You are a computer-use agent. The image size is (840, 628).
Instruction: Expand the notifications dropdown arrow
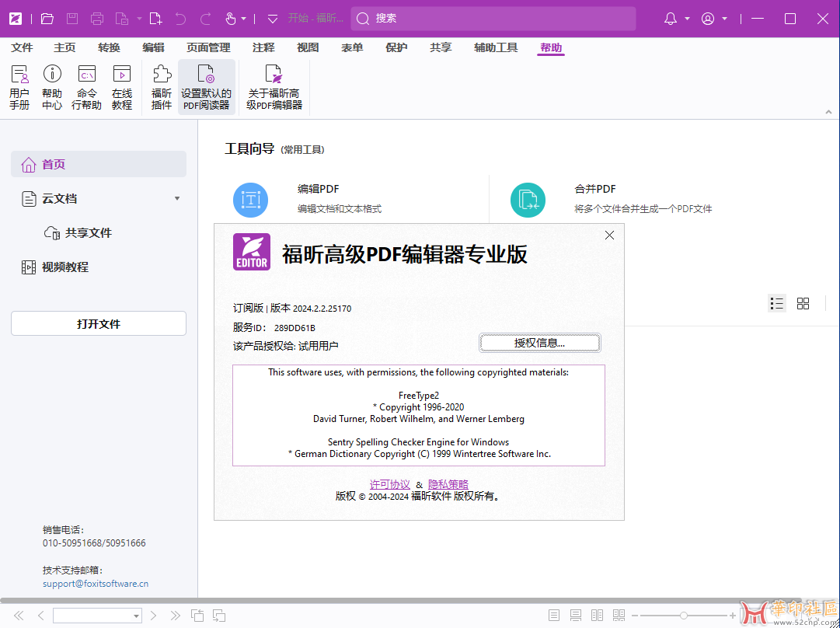point(688,19)
